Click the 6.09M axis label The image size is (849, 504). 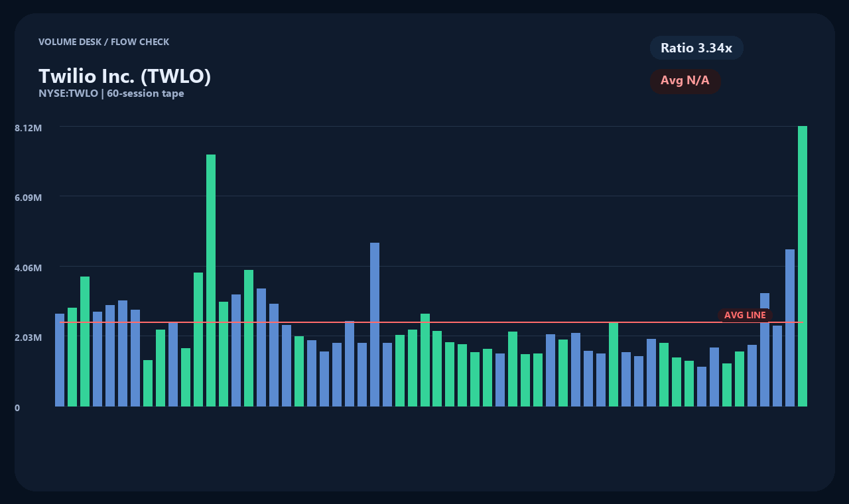(x=29, y=198)
